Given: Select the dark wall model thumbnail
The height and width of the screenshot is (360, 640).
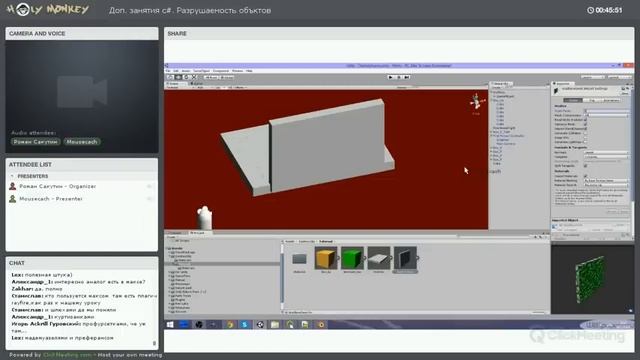Looking at the screenshot, I should point(405,258).
